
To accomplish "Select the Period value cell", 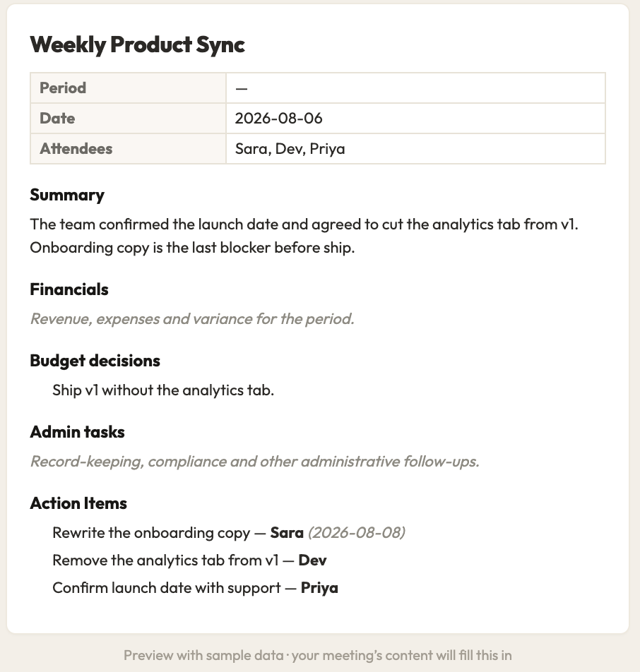I will pos(415,88).
